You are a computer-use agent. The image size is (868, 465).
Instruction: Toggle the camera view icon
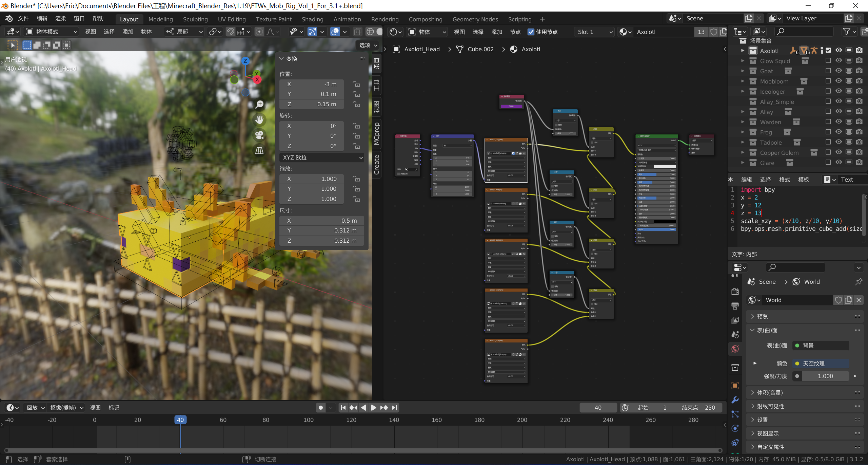tap(259, 135)
